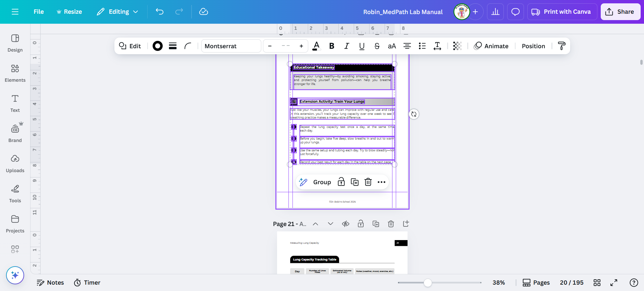This screenshot has height=291, width=644.
Task: Open the Position panel
Action: click(533, 46)
